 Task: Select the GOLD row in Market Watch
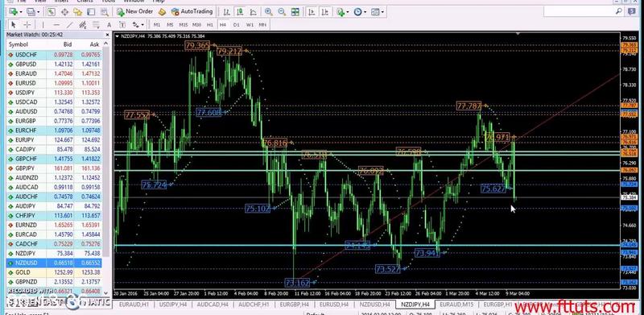[x=54, y=272]
